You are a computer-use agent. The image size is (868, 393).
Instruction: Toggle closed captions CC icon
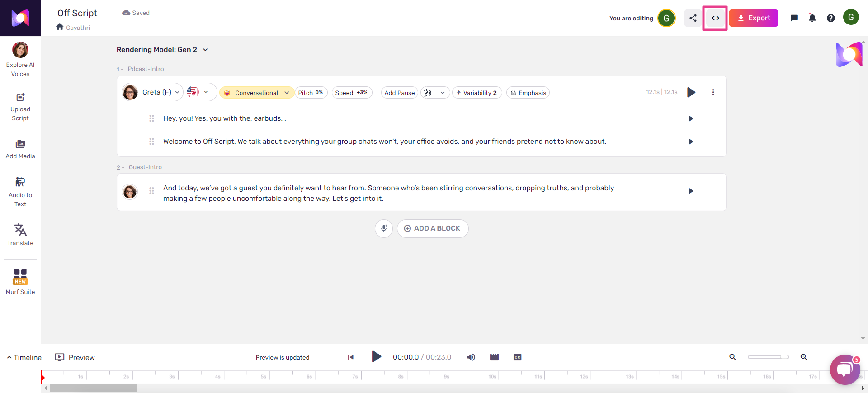click(x=518, y=357)
